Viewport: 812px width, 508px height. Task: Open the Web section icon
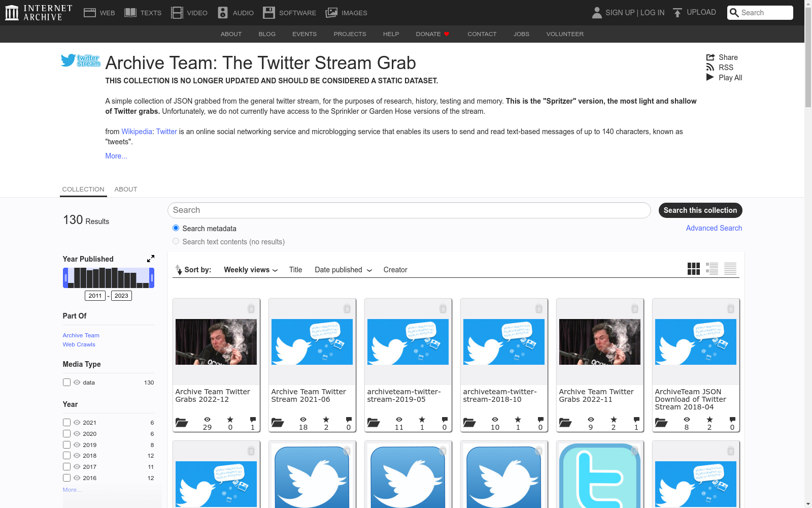[90, 13]
